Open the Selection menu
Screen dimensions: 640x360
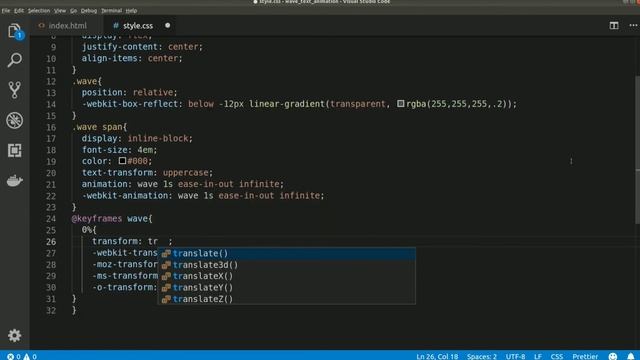click(x=39, y=11)
